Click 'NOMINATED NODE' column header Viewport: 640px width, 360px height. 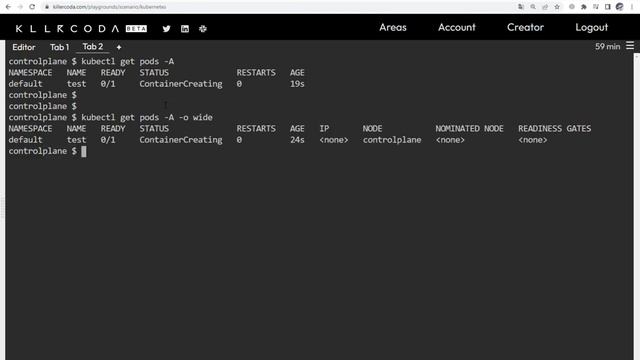click(x=469, y=129)
